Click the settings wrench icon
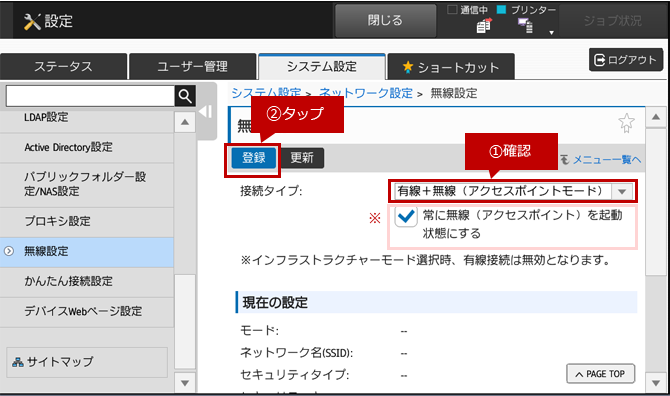Viewport: 670px width, 396px height. tap(32, 21)
